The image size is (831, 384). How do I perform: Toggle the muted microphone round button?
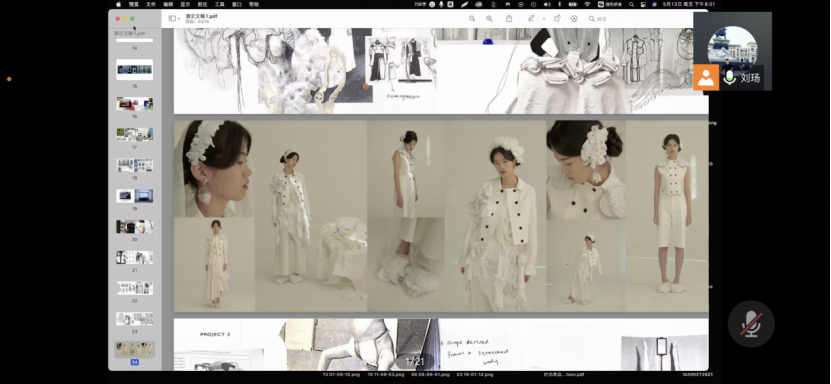coord(751,324)
